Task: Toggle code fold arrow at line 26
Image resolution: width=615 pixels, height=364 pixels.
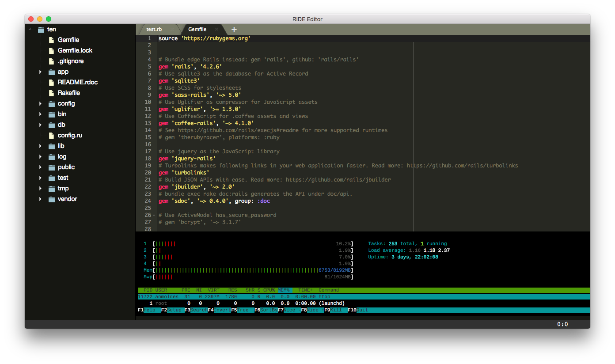Action: point(154,215)
